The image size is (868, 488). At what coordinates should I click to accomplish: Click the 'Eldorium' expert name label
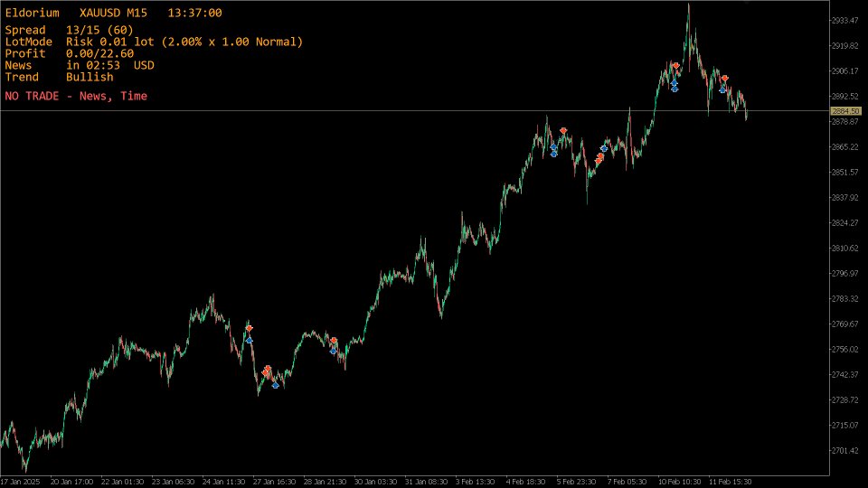(x=33, y=13)
